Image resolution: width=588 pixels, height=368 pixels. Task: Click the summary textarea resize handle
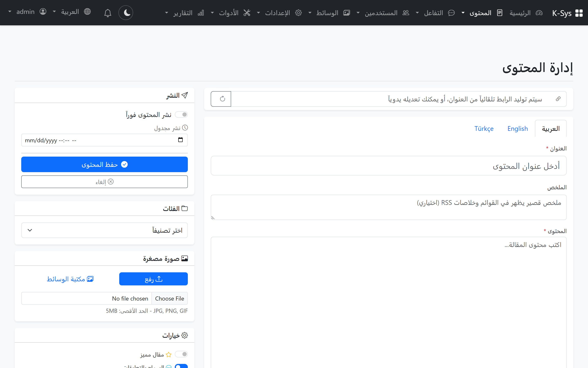(x=213, y=218)
